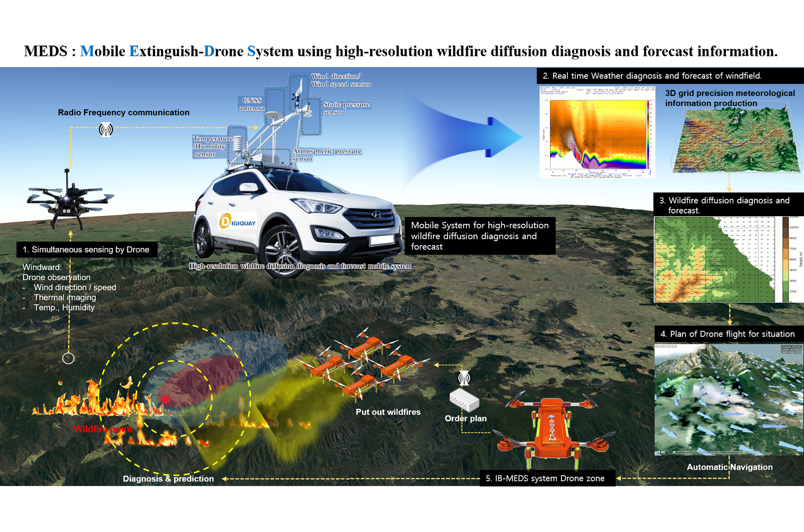Click the red Wildfire point dot
Image resolution: width=804 pixels, height=532 pixels.
click(x=166, y=399)
